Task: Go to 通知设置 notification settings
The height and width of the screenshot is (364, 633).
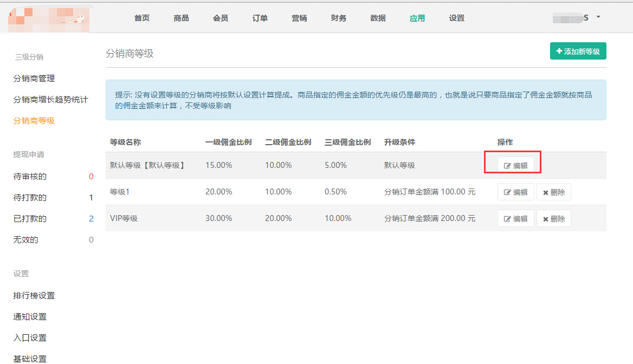Action: click(x=30, y=317)
